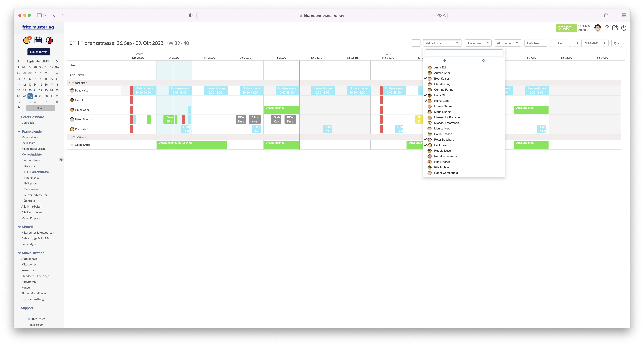
Task: Check Claude Jung in employee list
Action: point(464,84)
